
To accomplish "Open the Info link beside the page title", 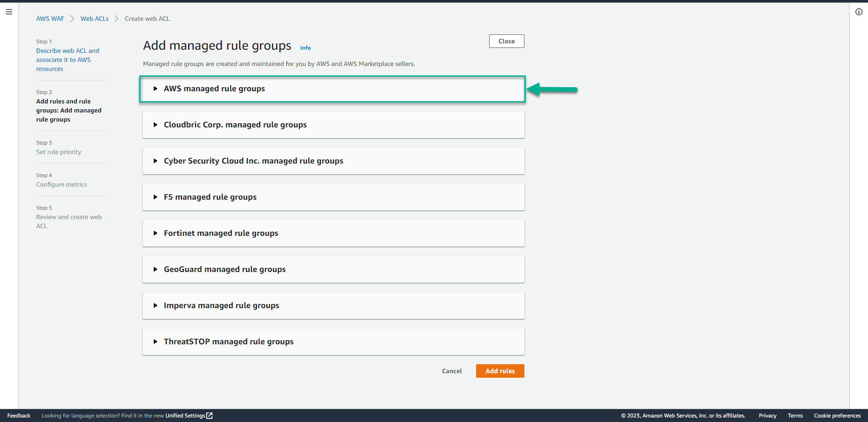I will pyautogui.click(x=305, y=47).
